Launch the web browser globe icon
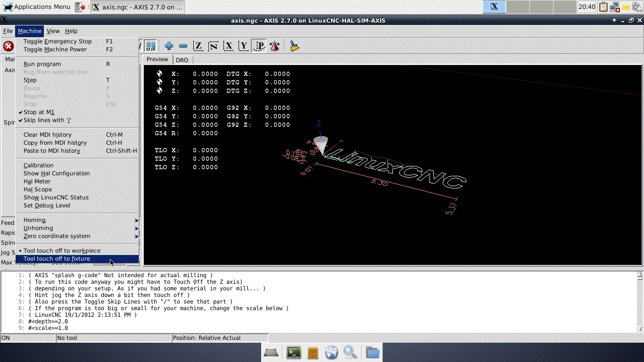The width and height of the screenshot is (644, 362). 331,352
